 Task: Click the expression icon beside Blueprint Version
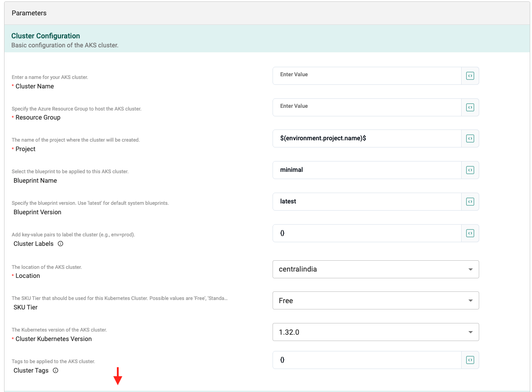(x=470, y=202)
